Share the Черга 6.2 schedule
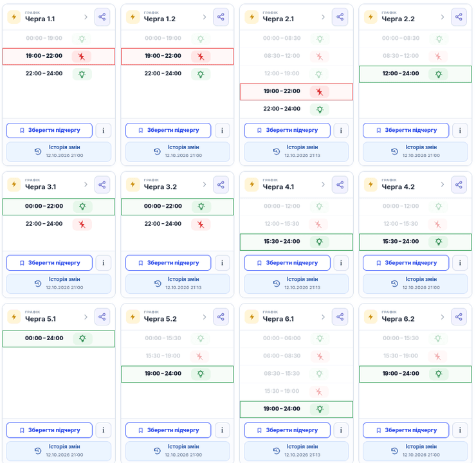Image resolution: width=476 pixels, height=463 pixels. (459, 317)
